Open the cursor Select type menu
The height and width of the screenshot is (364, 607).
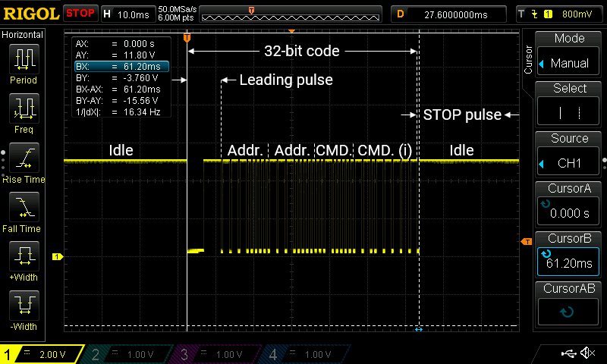[570, 104]
